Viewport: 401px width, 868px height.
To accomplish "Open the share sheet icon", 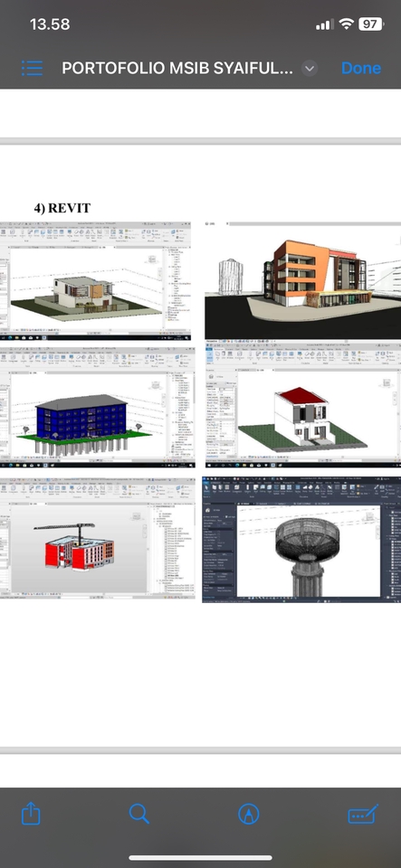I will tap(31, 814).
